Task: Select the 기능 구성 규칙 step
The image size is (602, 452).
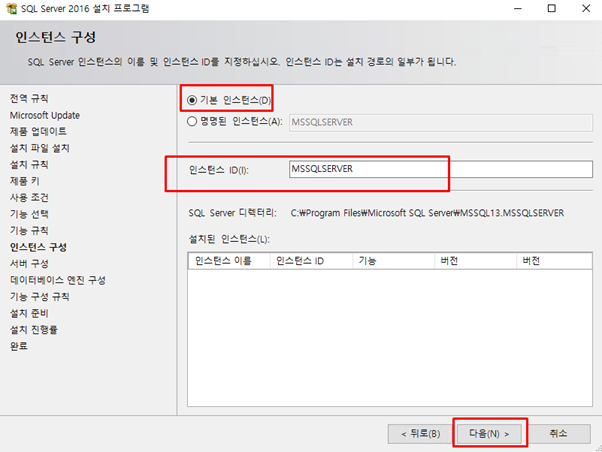Action: point(40,296)
